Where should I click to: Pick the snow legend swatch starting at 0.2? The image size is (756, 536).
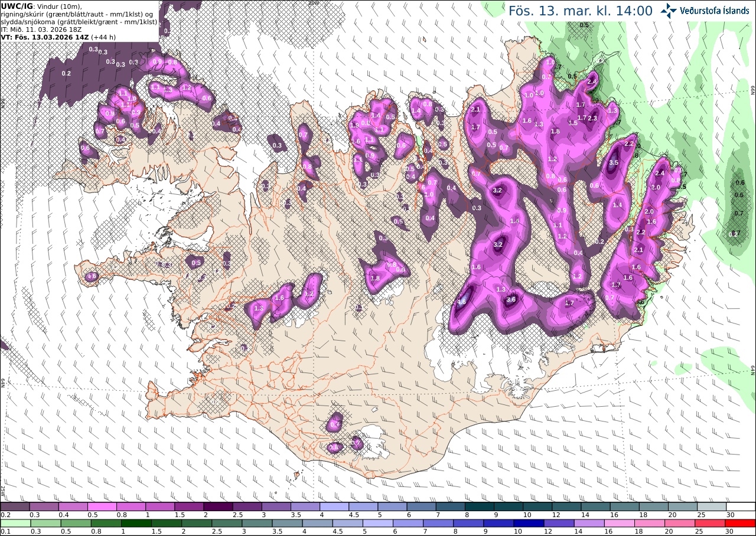coord(15,506)
